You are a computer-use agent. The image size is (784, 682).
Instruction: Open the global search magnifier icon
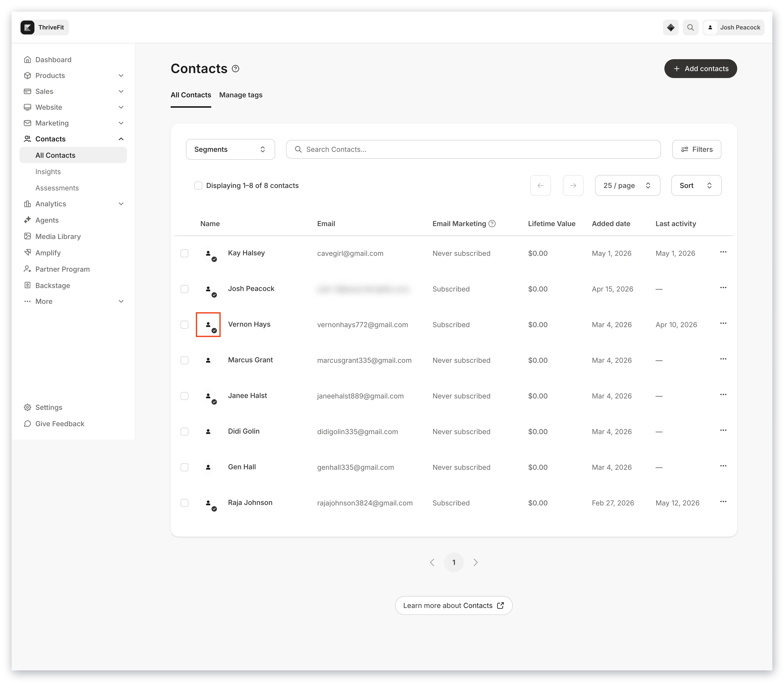(690, 27)
